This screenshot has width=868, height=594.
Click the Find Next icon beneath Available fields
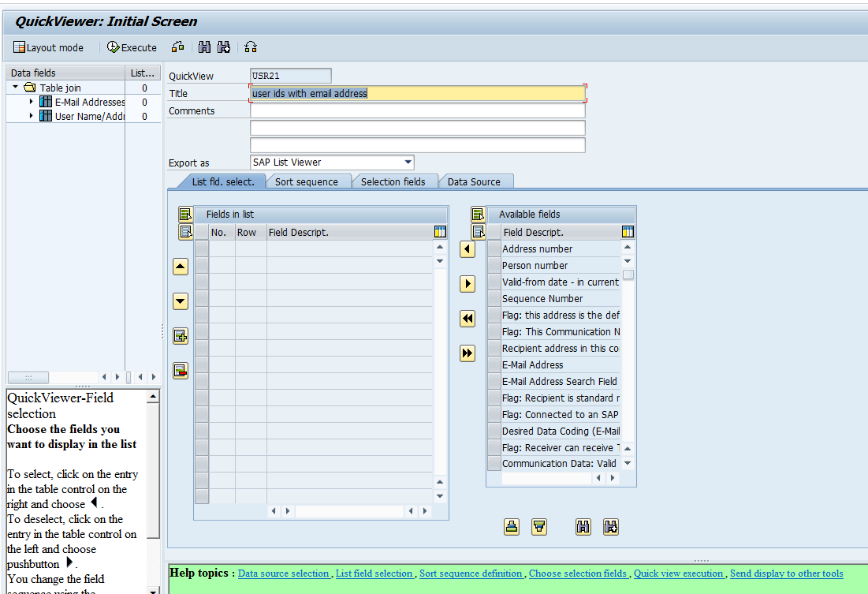[x=611, y=526]
